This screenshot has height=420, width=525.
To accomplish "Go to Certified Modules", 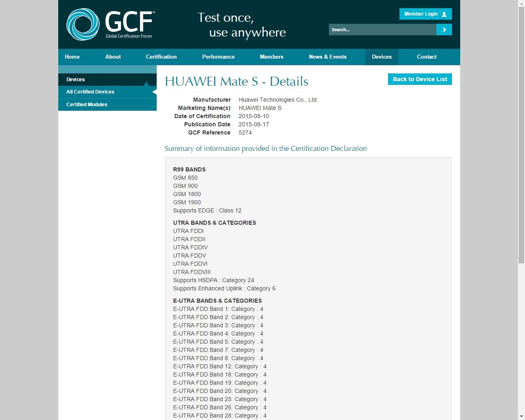I will [107, 105].
